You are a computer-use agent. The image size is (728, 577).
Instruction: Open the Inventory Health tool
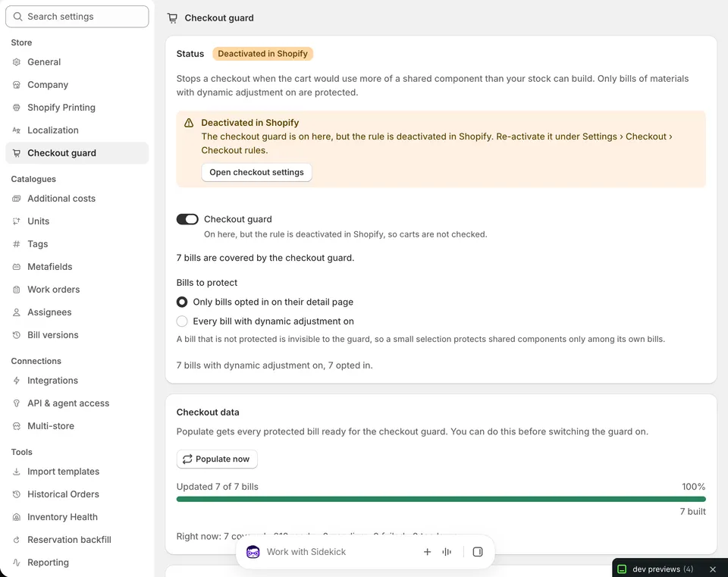[x=77, y=516]
